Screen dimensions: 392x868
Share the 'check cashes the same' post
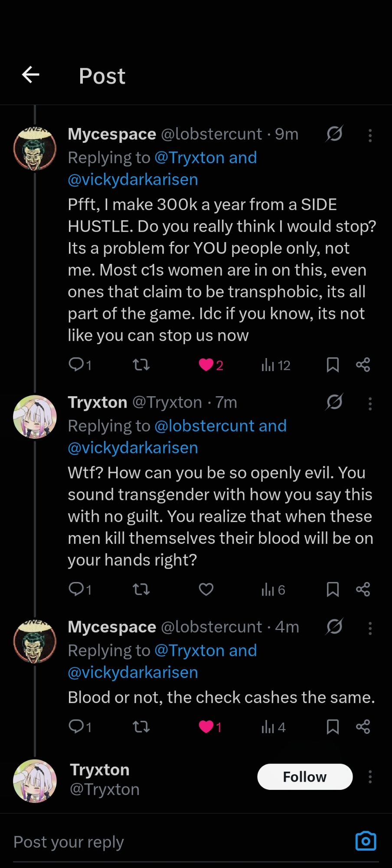point(363,727)
